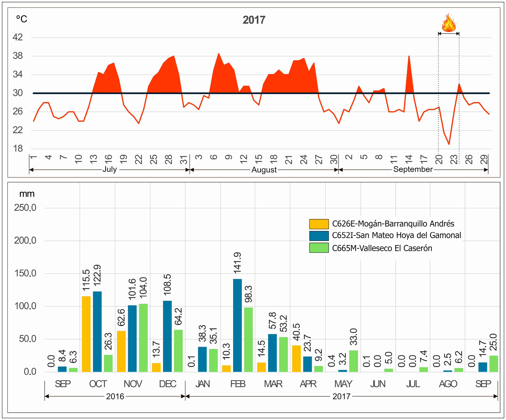Click the blue FEB bar
This screenshot has height=420, width=506.
[237, 325]
